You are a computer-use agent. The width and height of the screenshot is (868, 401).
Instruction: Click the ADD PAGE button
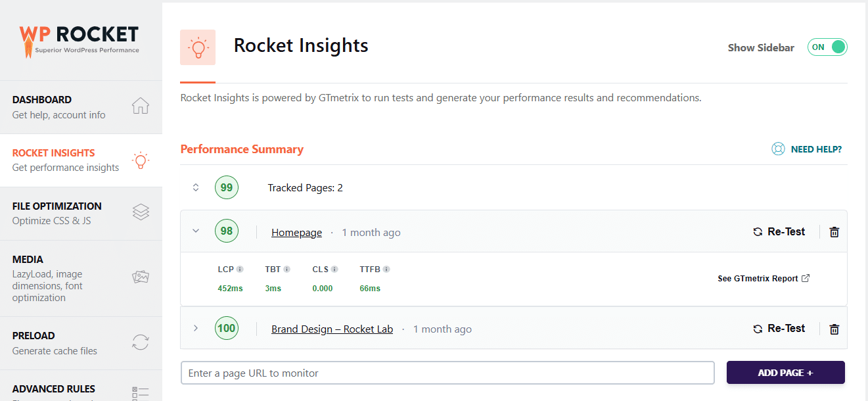point(785,372)
